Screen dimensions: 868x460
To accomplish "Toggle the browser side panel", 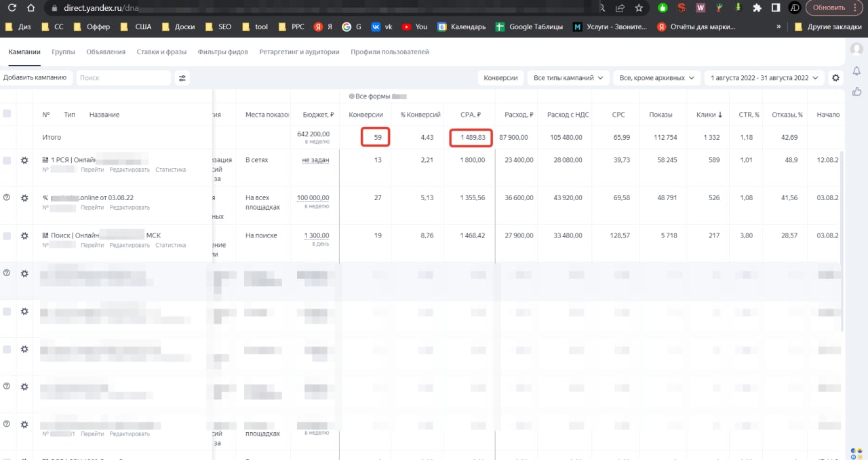I will point(776,8).
